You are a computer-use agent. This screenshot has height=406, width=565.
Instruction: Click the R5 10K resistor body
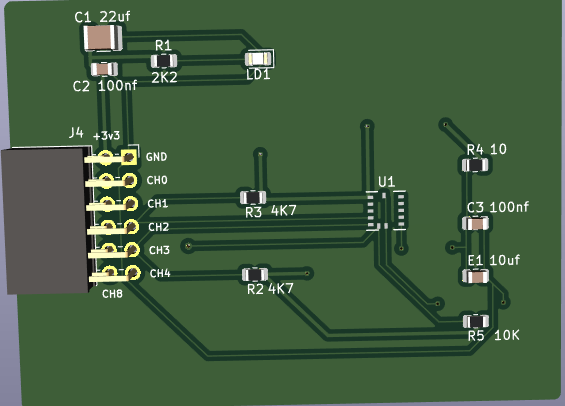coord(476,321)
